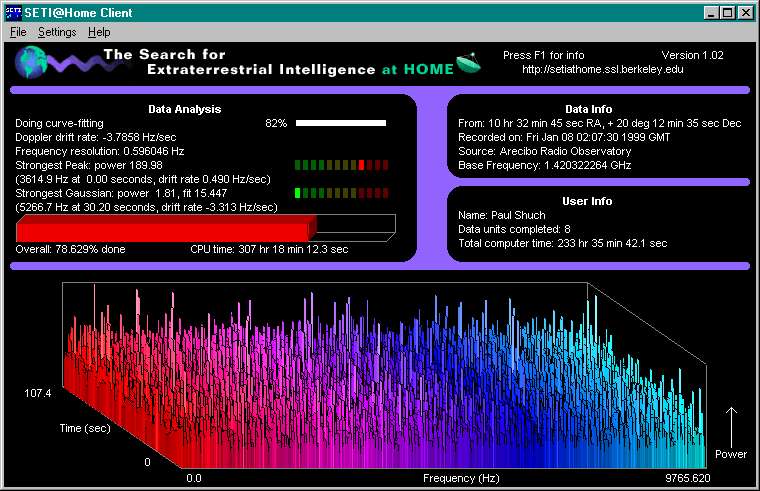
Task: Open the Settings menu
Action: coord(57,32)
